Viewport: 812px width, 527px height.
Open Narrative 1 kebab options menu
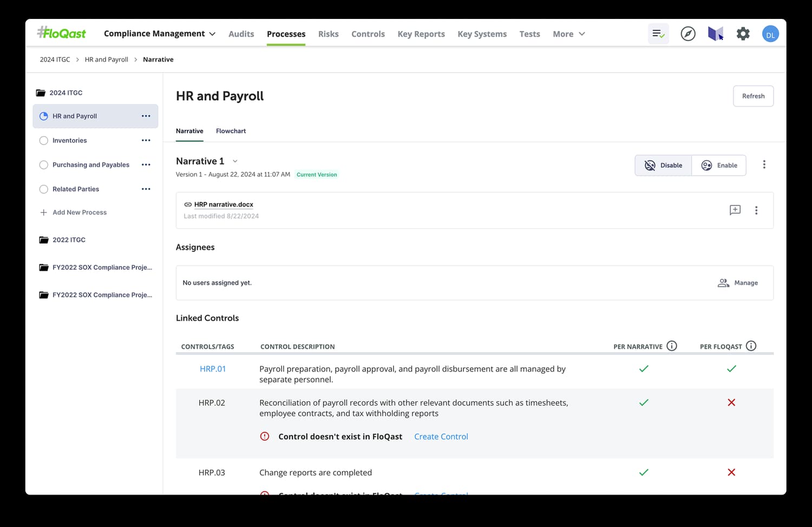764,165
